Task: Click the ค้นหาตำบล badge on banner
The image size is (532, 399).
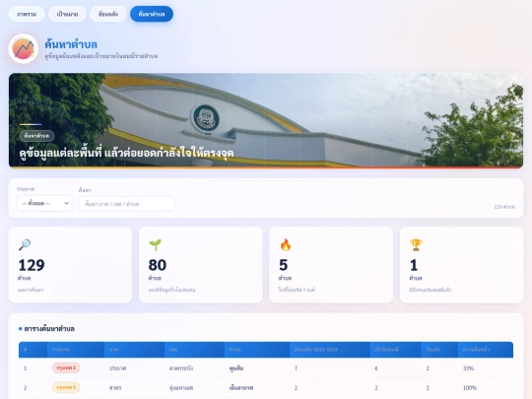Action: coord(37,136)
